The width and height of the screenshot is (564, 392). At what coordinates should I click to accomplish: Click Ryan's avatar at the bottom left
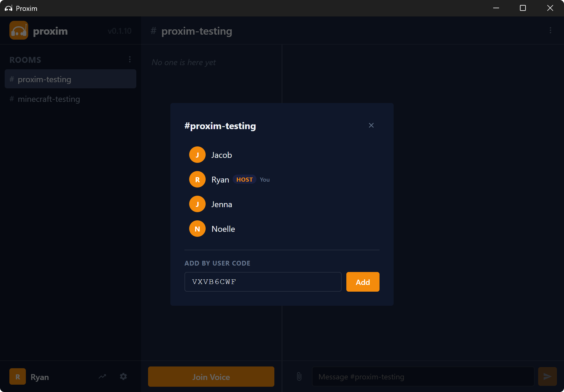pos(17,376)
